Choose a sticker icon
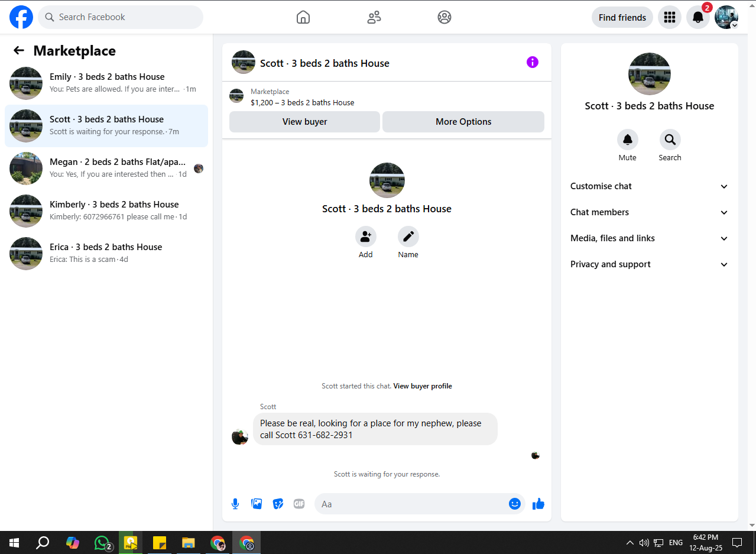756x554 pixels. (x=278, y=504)
